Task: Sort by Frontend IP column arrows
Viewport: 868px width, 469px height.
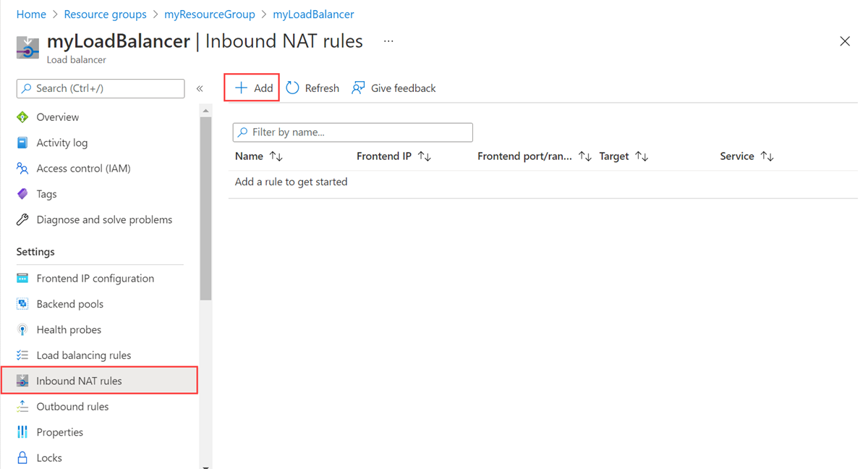Action: point(425,156)
